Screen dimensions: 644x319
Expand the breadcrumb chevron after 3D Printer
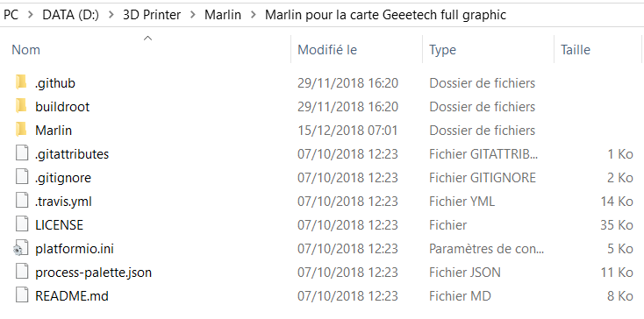pos(193,15)
